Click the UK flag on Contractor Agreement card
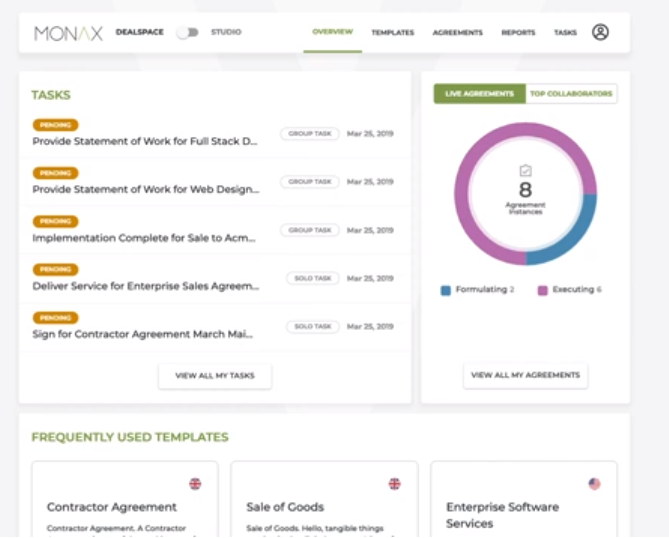 [195, 484]
